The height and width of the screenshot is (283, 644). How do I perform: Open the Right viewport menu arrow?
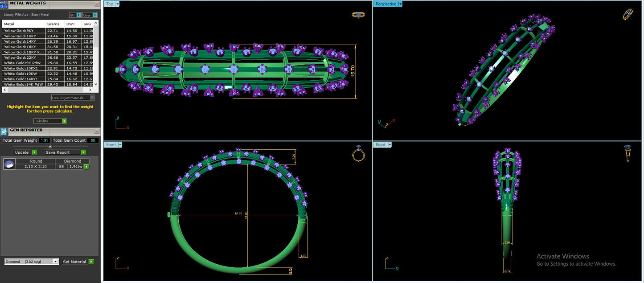pyautogui.click(x=390, y=144)
